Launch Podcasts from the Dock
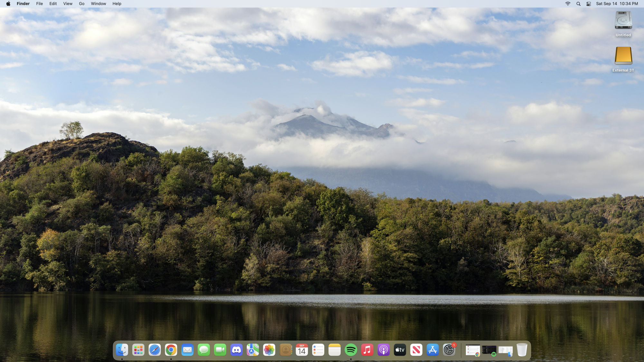The height and width of the screenshot is (362, 644). [384, 350]
